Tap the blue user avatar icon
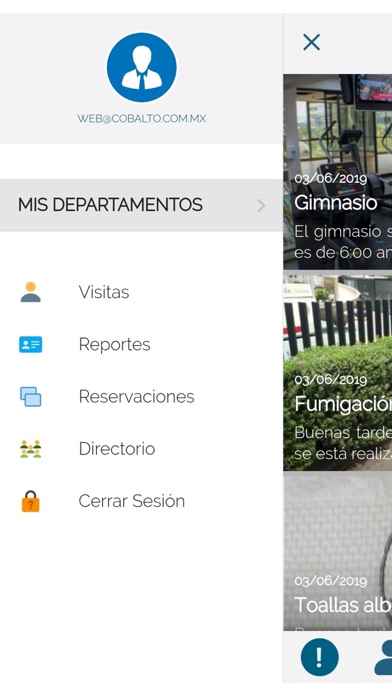This screenshot has width=392, height=696. (x=142, y=67)
